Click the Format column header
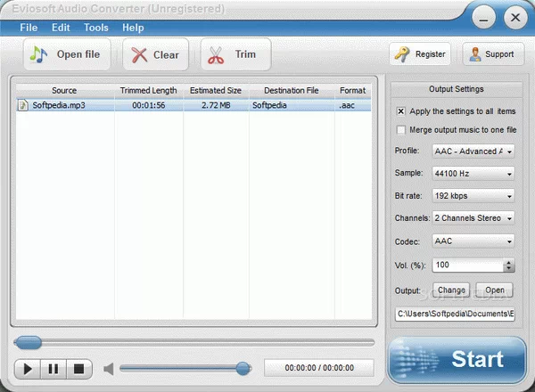The width and height of the screenshot is (535, 392). pos(353,91)
